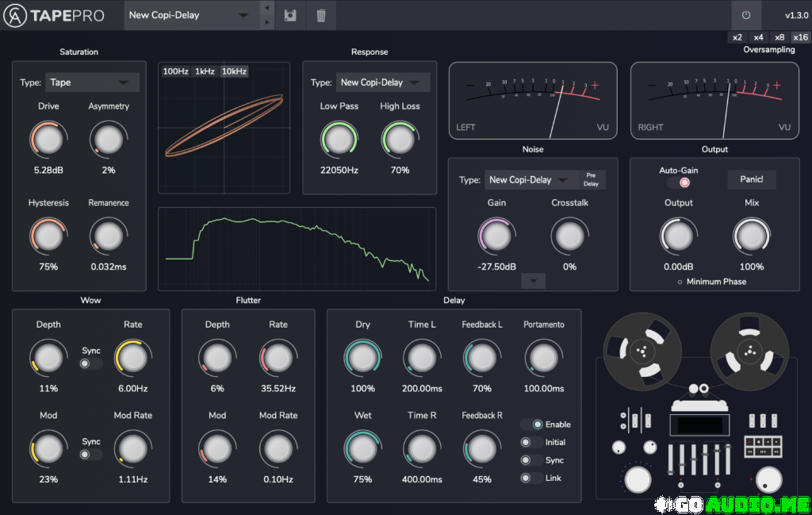This screenshot has height=515, width=812.
Task: Click the Saturation Drive knob
Action: [48, 140]
